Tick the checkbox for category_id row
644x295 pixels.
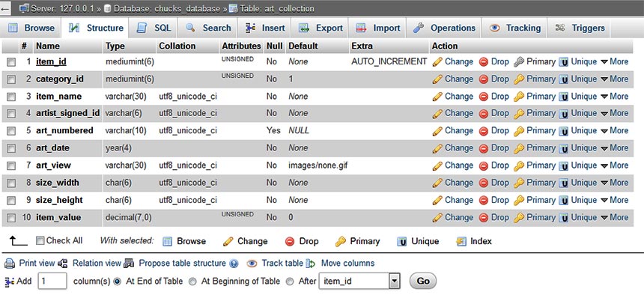[x=11, y=79]
